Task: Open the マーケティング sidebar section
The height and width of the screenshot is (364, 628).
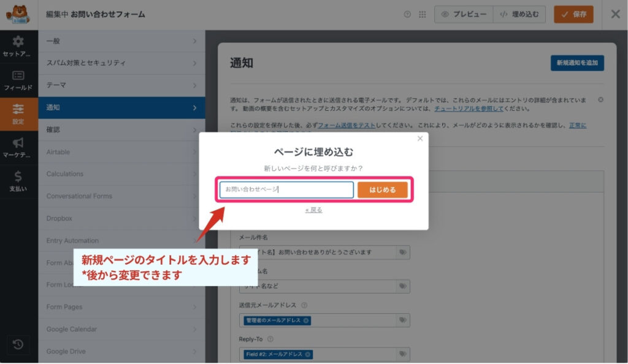Action: point(18,146)
